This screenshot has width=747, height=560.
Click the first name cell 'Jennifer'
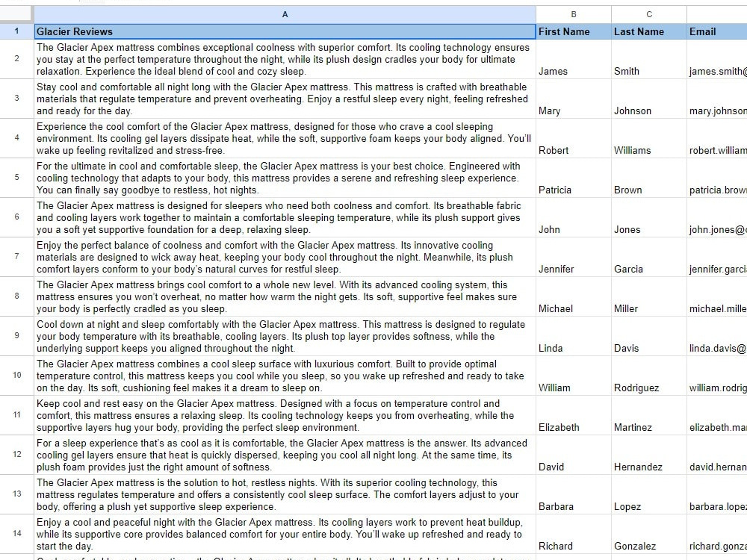(x=574, y=257)
